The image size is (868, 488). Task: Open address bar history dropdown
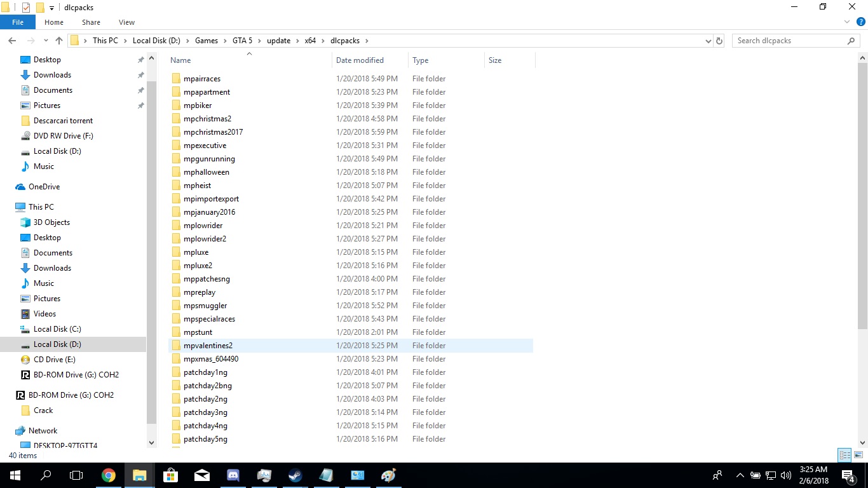point(709,41)
